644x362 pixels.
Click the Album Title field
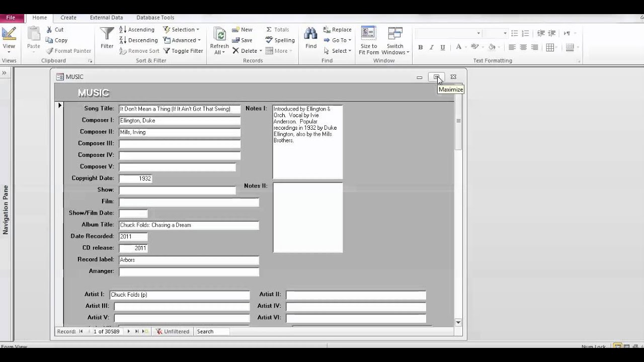pyautogui.click(x=189, y=225)
